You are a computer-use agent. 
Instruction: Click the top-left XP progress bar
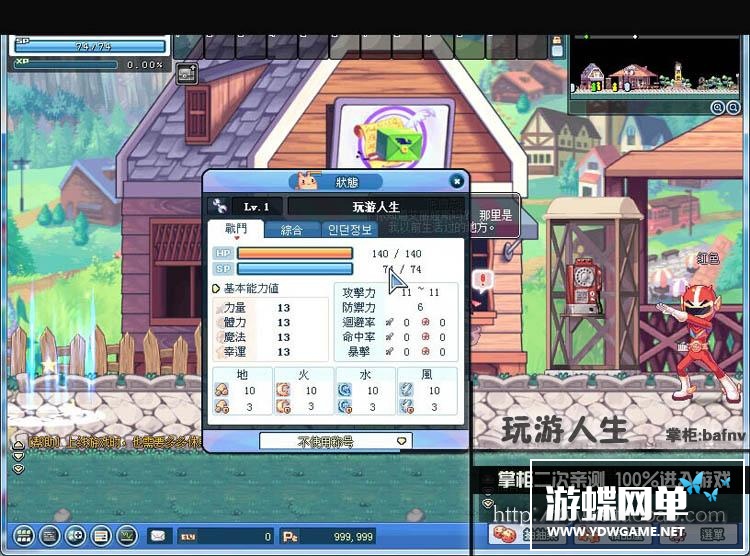pyautogui.click(x=66, y=65)
